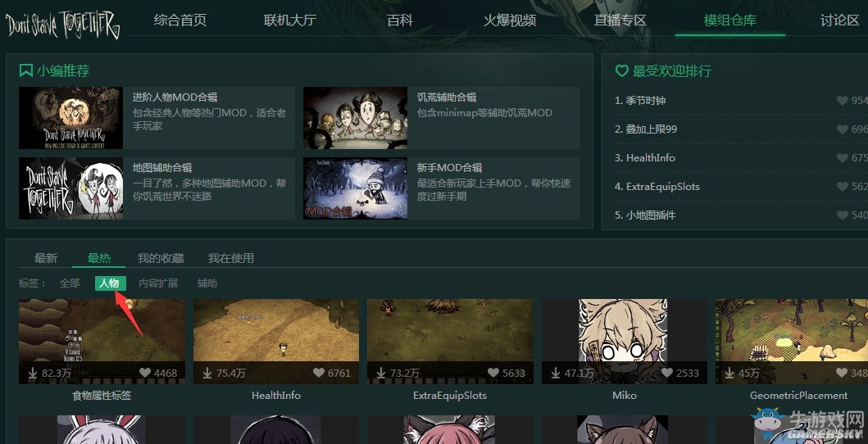Click the heart icon on Miko card
Screen dimensions: 868x444
tap(667, 374)
